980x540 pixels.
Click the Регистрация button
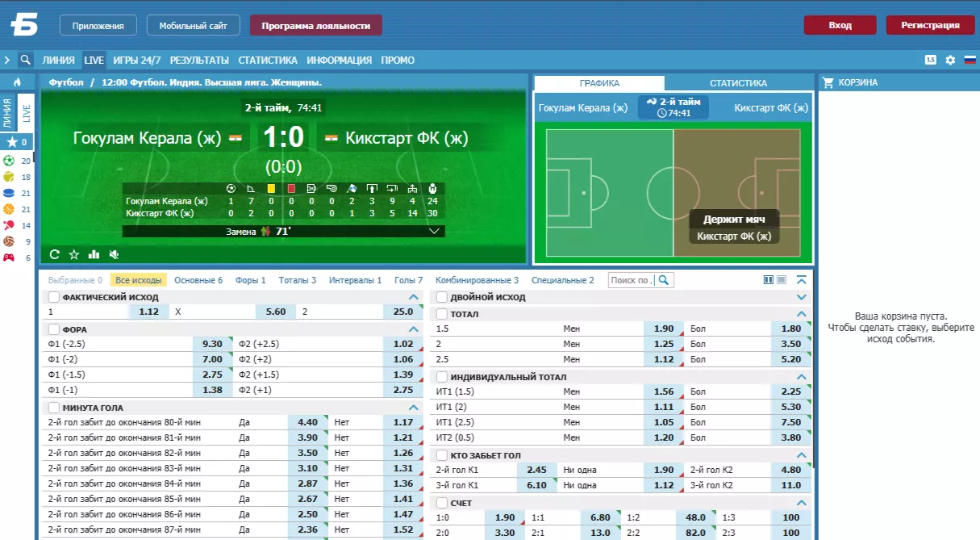coord(930,25)
